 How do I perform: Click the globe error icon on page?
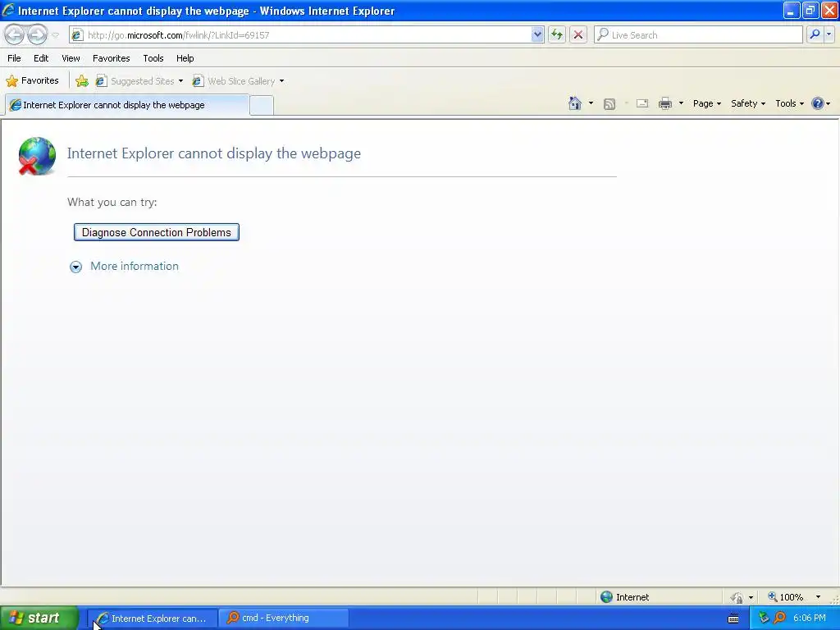[37, 156]
